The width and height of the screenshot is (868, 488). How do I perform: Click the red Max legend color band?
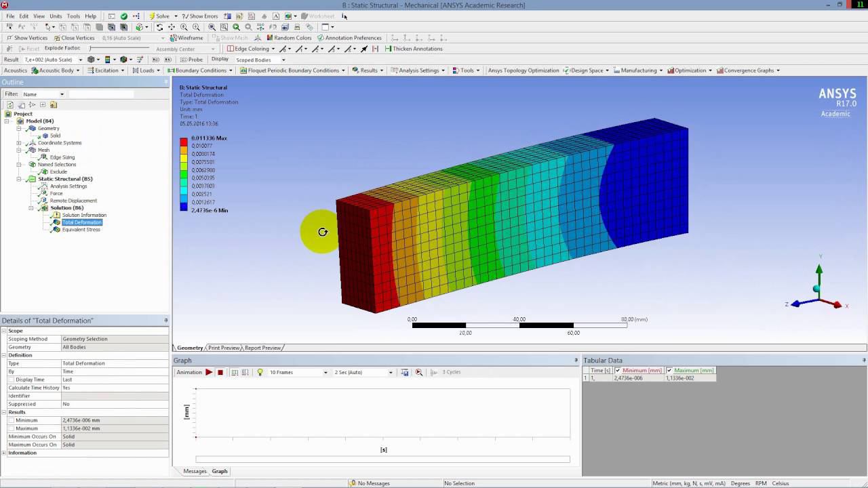point(184,142)
